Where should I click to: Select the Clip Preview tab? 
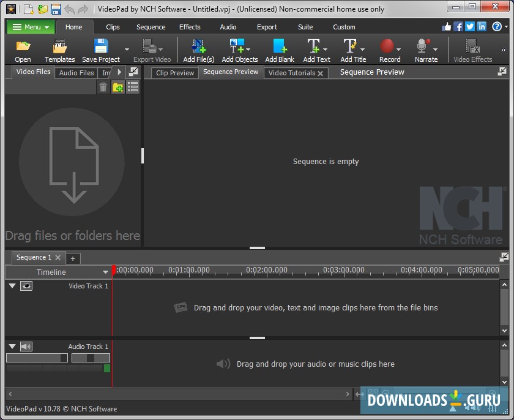pos(175,73)
